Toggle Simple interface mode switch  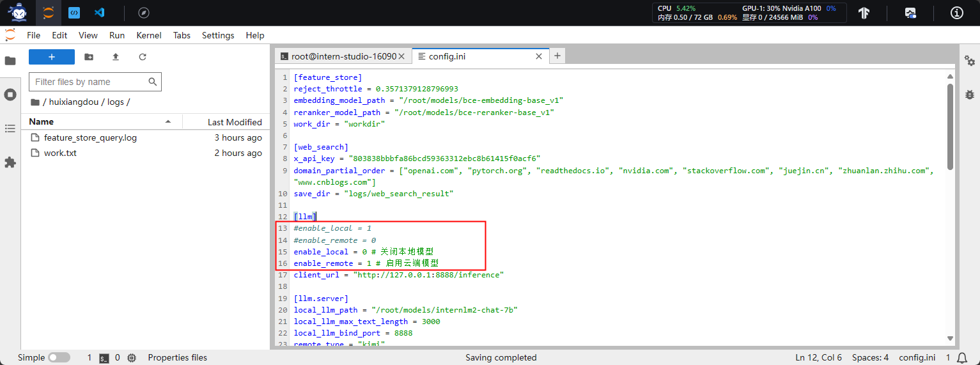point(59,357)
